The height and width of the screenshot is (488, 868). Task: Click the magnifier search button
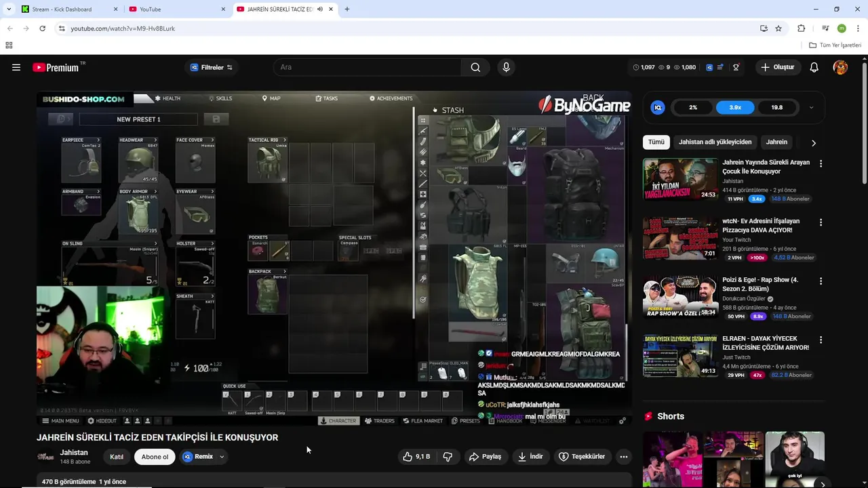[475, 67]
